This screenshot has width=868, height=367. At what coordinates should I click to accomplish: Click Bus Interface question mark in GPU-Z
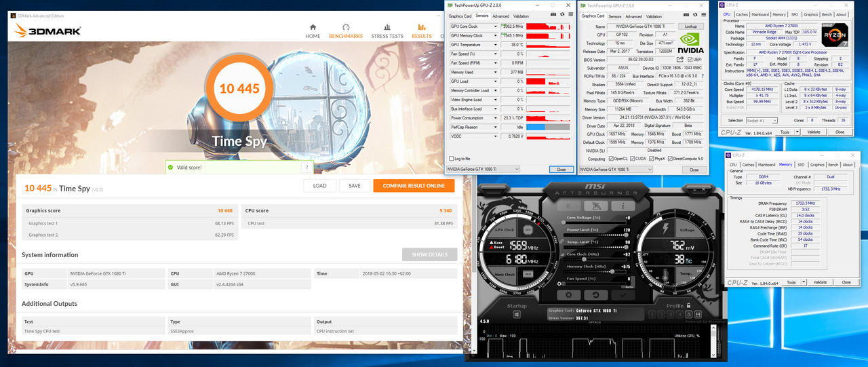tap(703, 76)
